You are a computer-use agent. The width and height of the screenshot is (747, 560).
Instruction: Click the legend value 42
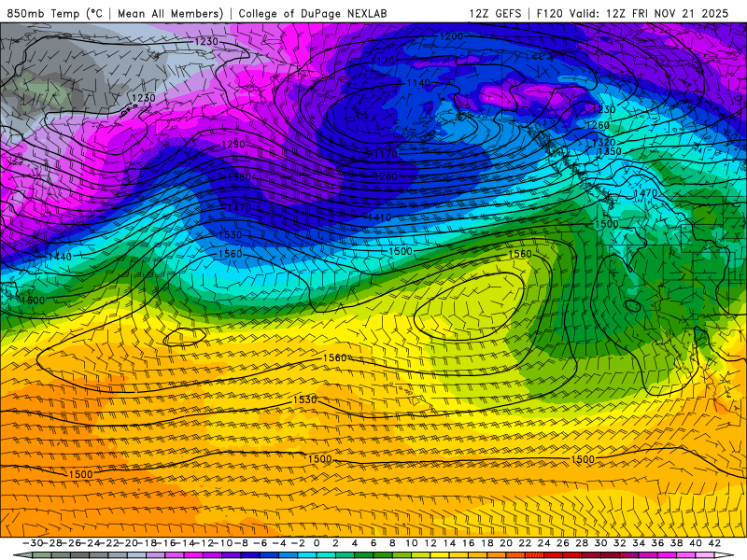(x=714, y=543)
